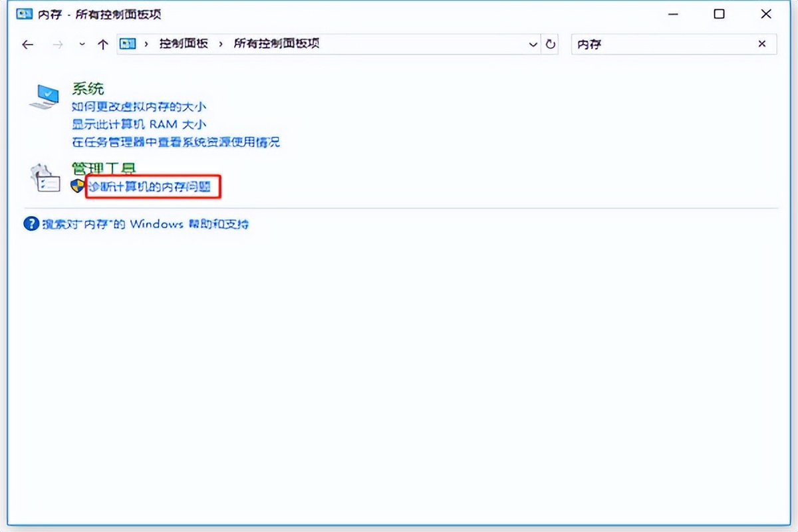Click the blue question mark help icon

31,224
